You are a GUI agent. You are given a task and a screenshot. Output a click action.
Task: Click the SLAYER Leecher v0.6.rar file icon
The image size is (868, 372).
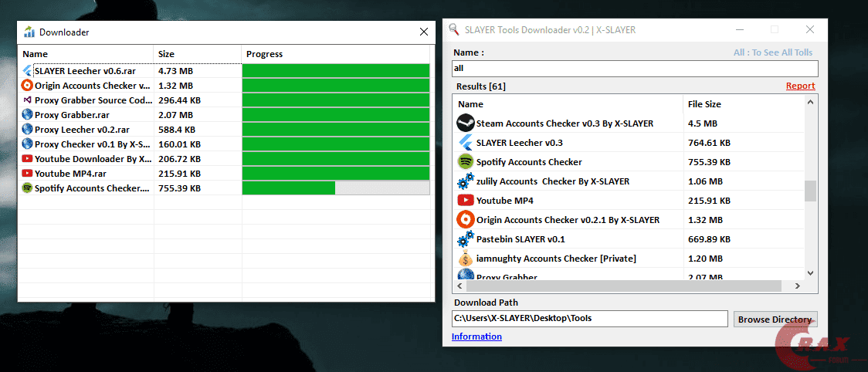pyautogui.click(x=27, y=71)
